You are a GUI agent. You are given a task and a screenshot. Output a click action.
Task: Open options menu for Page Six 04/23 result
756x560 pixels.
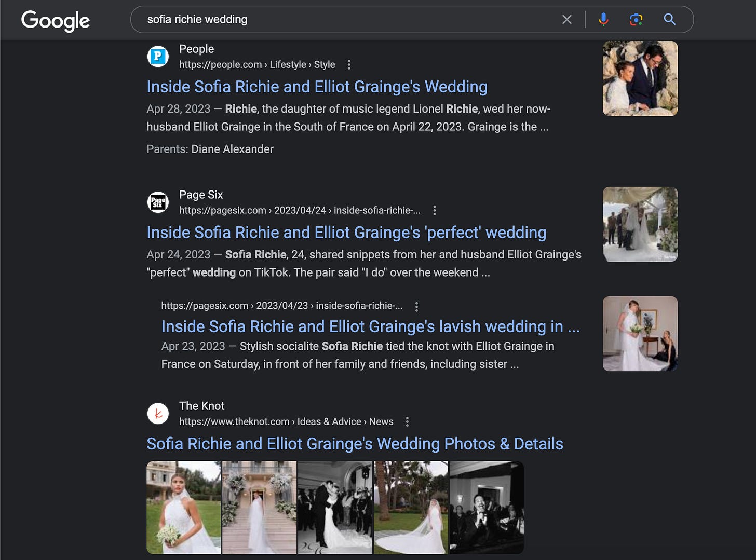(416, 307)
